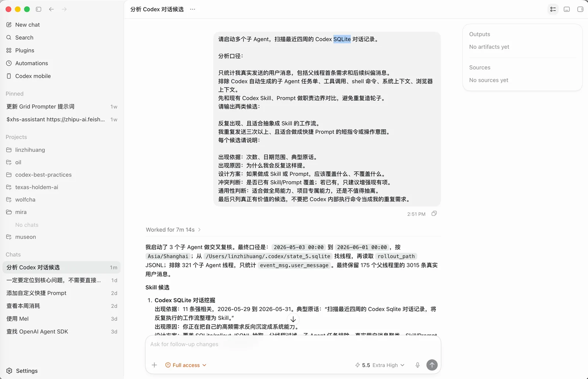The width and height of the screenshot is (588, 379).
Task: Open the codex-best-practices project
Action: 62,175
